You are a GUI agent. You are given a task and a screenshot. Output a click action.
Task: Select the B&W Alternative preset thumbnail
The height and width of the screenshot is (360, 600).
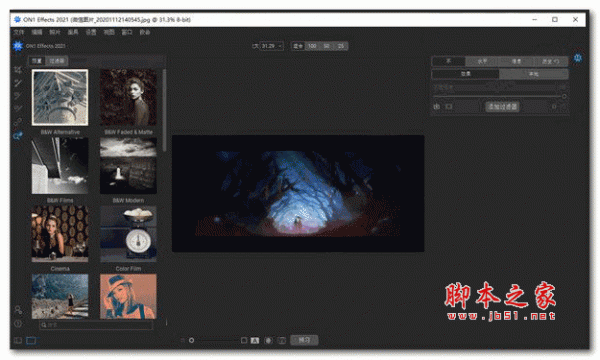click(60, 98)
